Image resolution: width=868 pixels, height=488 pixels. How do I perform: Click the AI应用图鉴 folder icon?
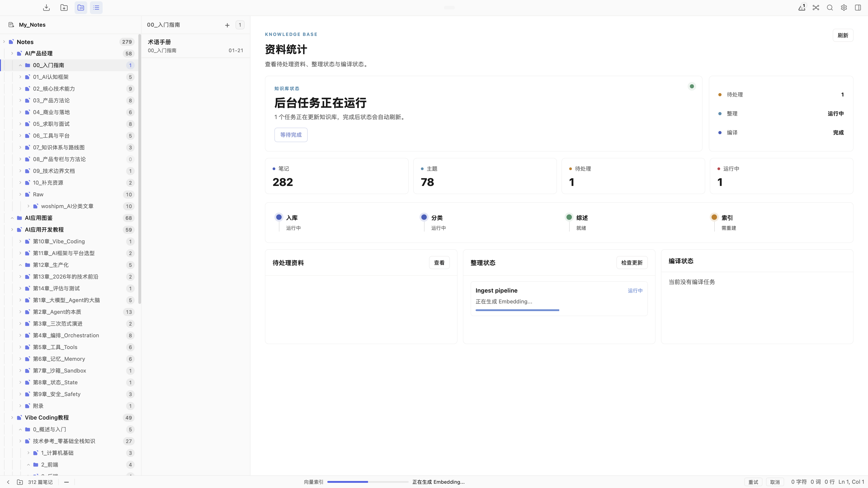point(19,218)
